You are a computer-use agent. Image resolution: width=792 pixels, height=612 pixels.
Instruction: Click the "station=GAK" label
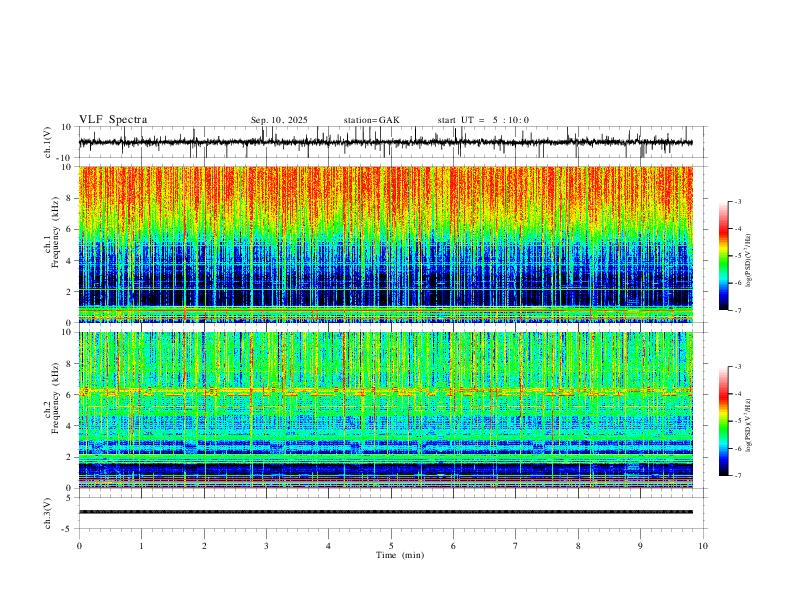[x=371, y=120]
